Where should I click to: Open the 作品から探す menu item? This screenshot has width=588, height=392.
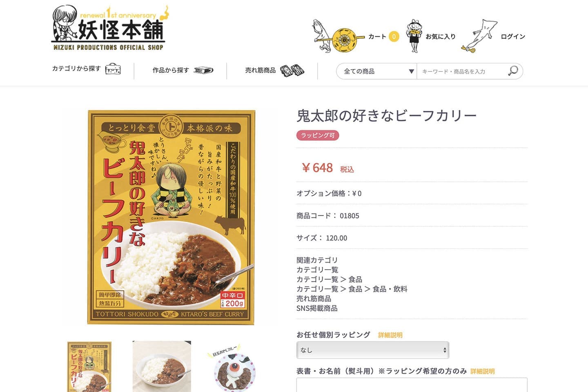pyautogui.click(x=171, y=70)
